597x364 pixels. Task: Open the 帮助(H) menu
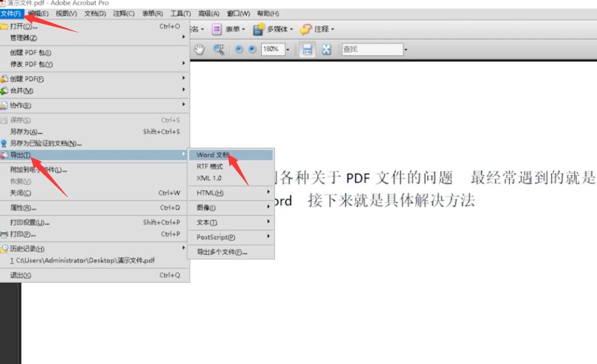268,14
